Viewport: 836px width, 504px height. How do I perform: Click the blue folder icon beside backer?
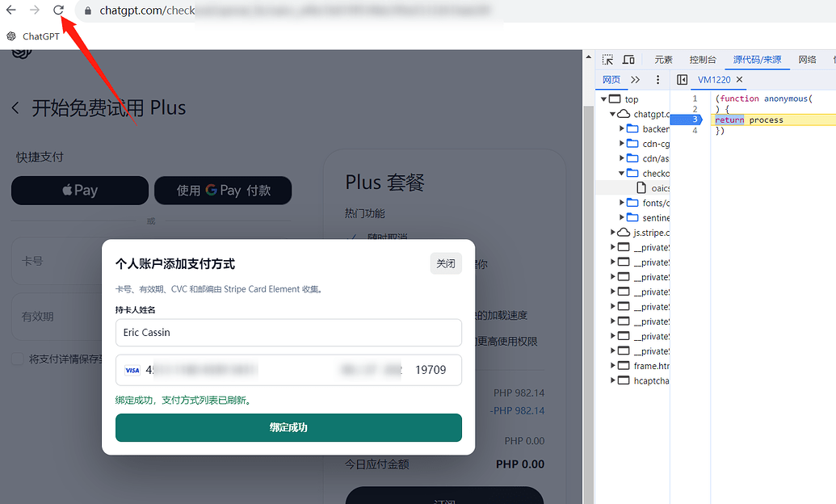coord(633,128)
